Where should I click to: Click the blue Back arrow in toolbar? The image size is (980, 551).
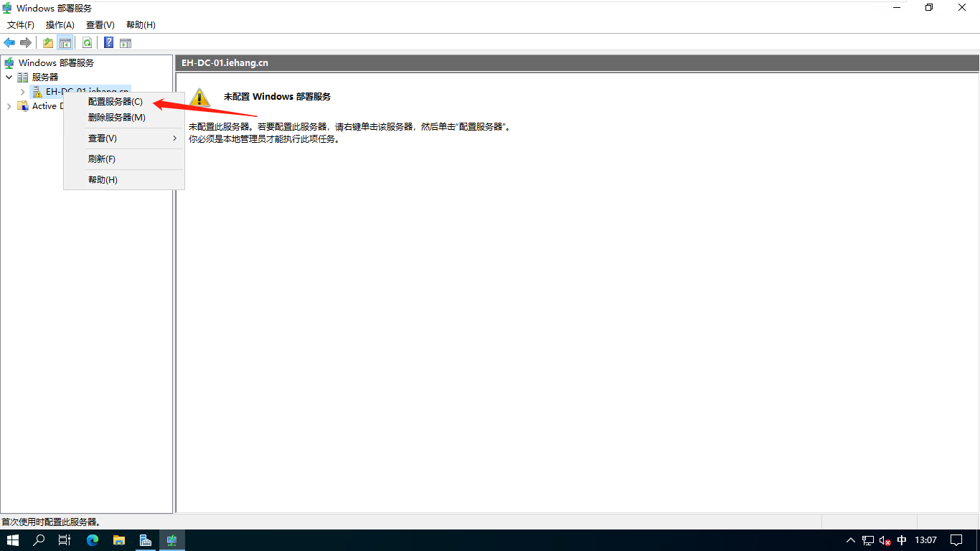click(x=9, y=42)
